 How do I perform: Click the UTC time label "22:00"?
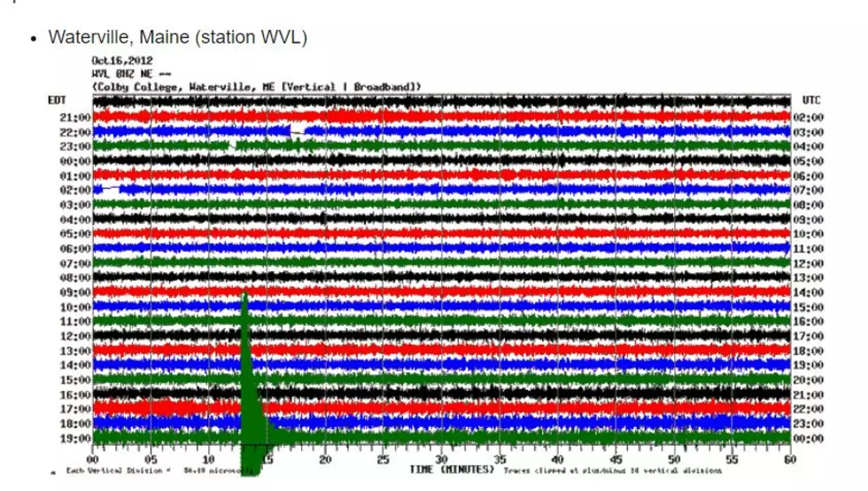click(x=808, y=409)
